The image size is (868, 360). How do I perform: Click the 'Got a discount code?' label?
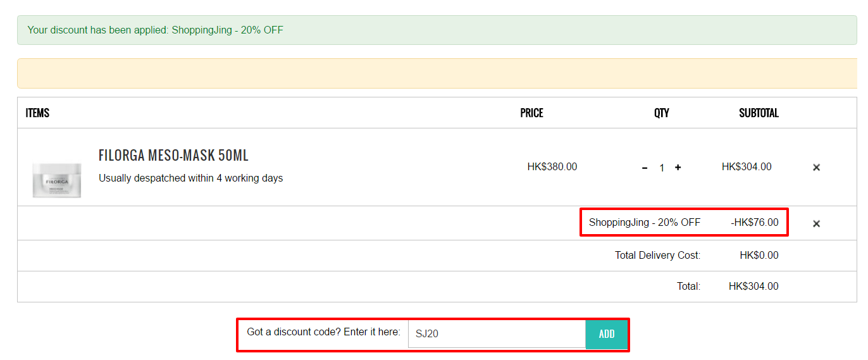pos(323,332)
